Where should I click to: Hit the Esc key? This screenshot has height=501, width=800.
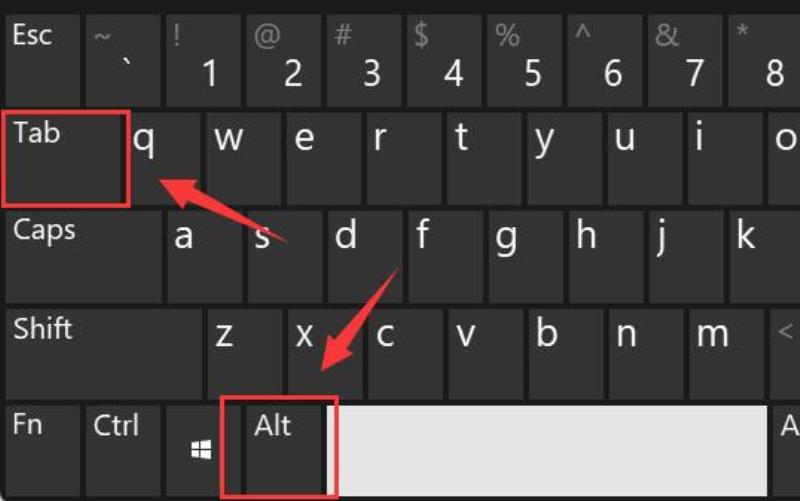pyautogui.click(x=42, y=60)
